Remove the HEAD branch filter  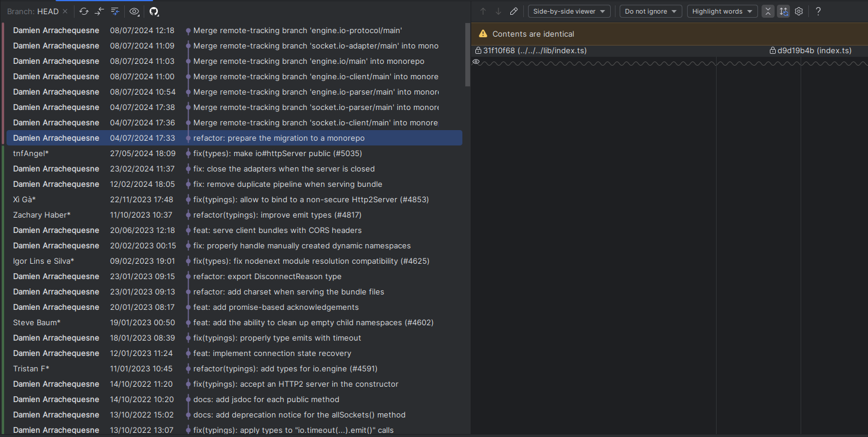65,11
